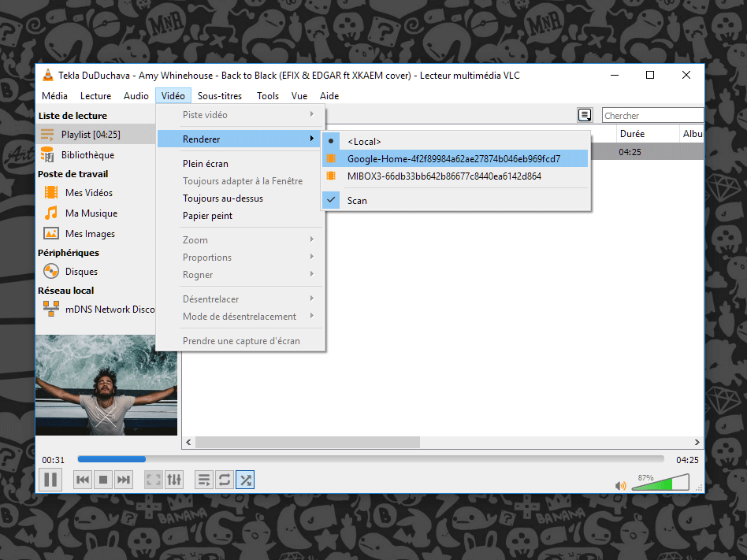Uncheck the Scan renderer option
Image resolution: width=747 pixels, height=560 pixels.
(456, 201)
